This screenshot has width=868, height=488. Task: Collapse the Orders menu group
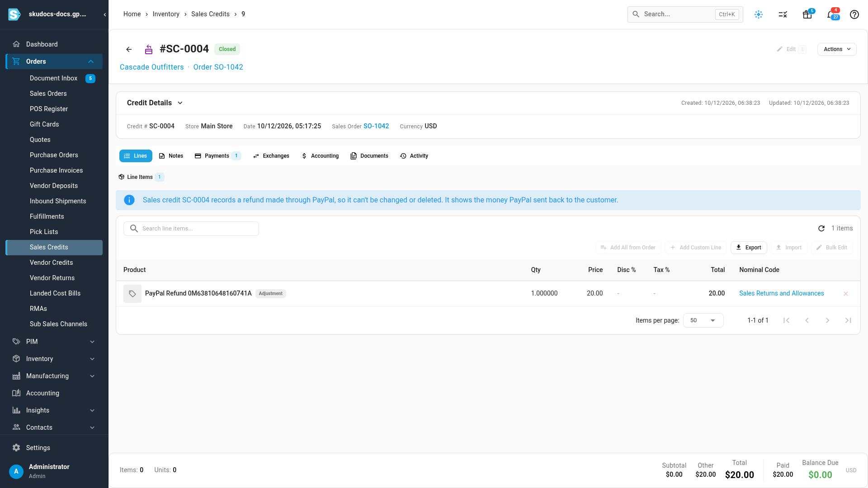(54, 61)
